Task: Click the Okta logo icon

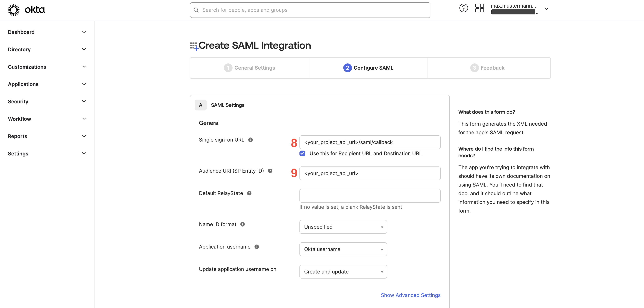Action: pyautogui.click(x=14, y=10)
